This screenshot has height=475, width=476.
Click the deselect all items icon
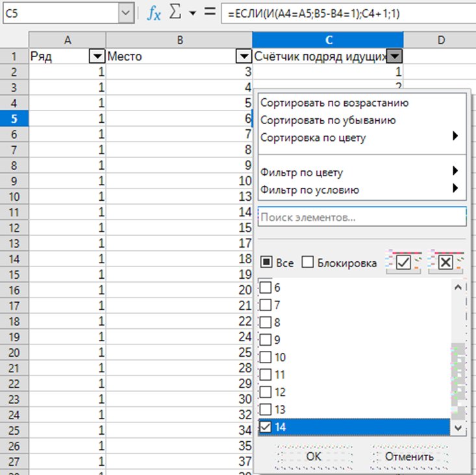(x=445, y=263)
